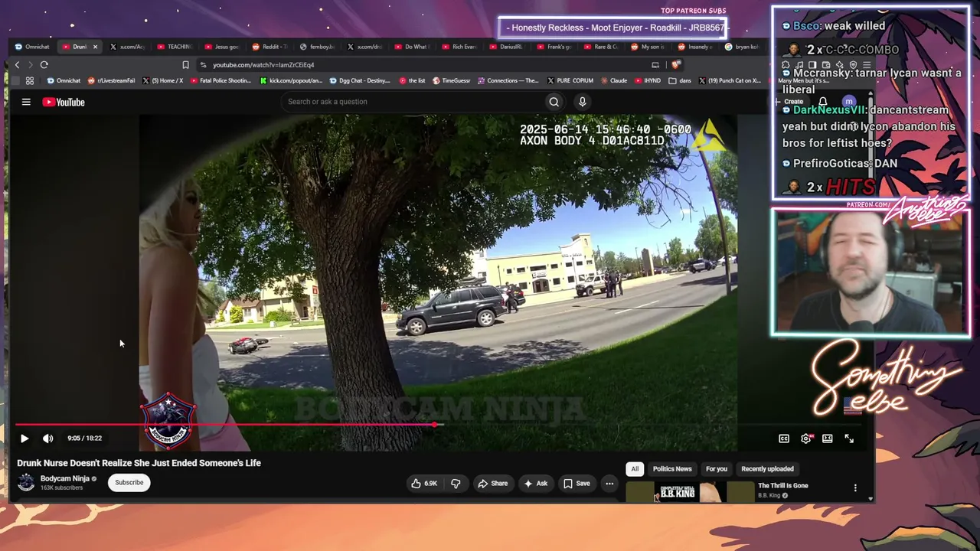Reload the current browser page
This screenshot has height=551, width=980.
[44, 65]
